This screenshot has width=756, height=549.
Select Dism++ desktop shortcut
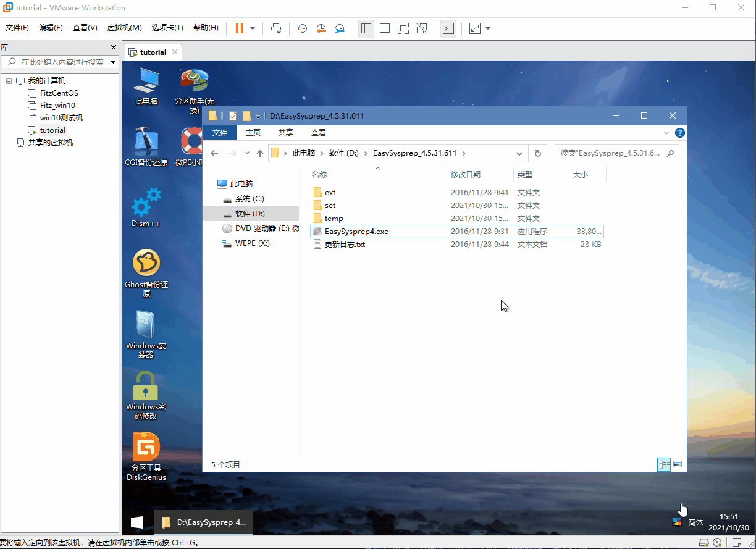click(146, 206)
